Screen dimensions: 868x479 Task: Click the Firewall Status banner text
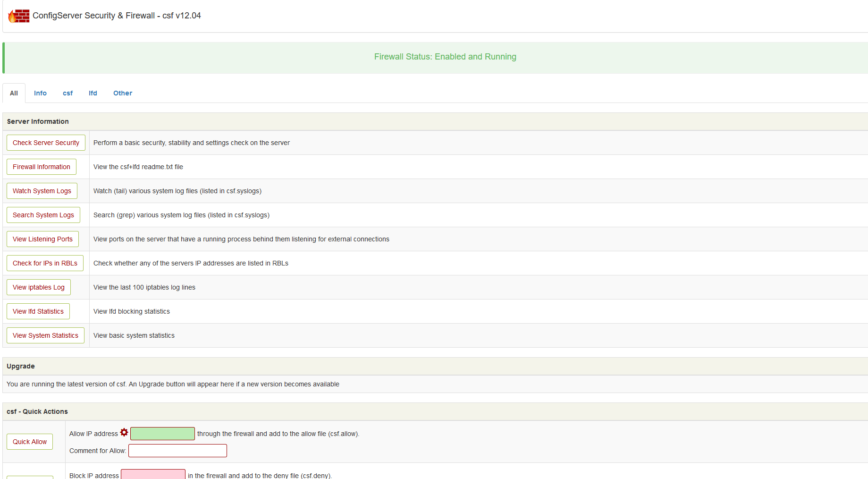pyautogui.click(x=445, y=57)
